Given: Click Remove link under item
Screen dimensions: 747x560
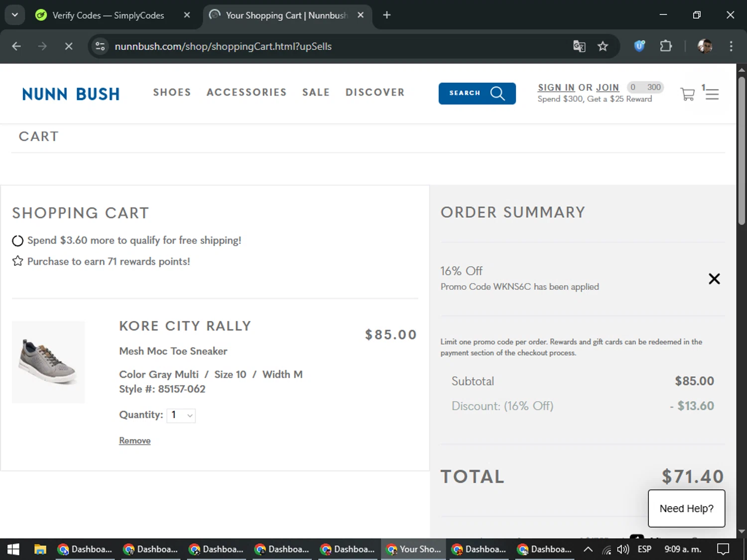Looking at the screenshot, I should (x=134, y=441).
